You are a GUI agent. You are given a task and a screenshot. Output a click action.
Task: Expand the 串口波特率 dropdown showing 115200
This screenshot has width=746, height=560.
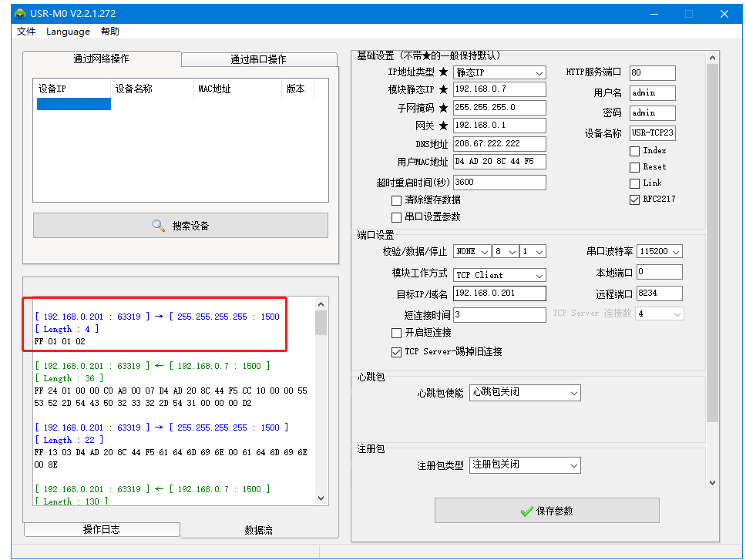tap(660, 251)
